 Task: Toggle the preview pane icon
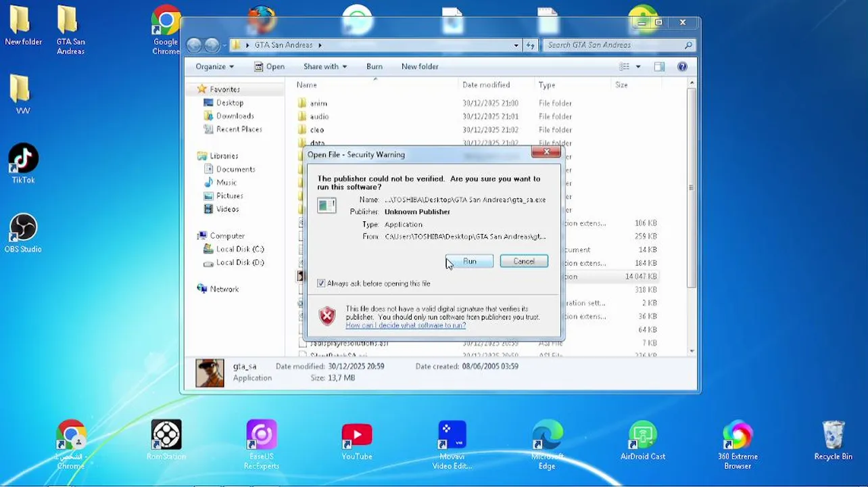659,66
